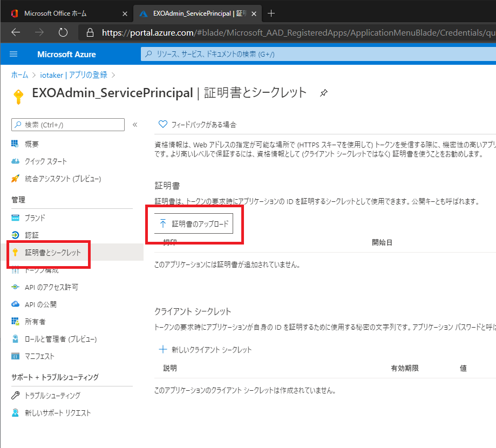Open API のアクセス許可 in sidebar
The height and width of the screenshot is (448, 496).
click(51, 287)
